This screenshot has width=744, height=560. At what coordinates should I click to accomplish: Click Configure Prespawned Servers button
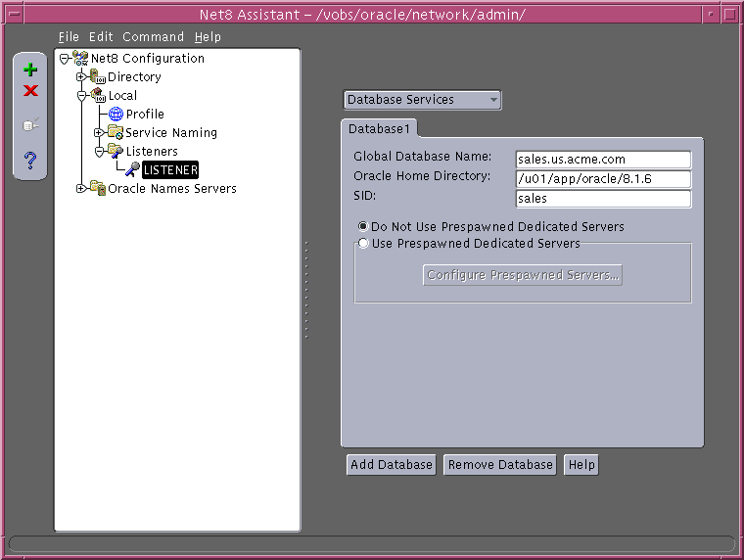click(x=523, y=275)
